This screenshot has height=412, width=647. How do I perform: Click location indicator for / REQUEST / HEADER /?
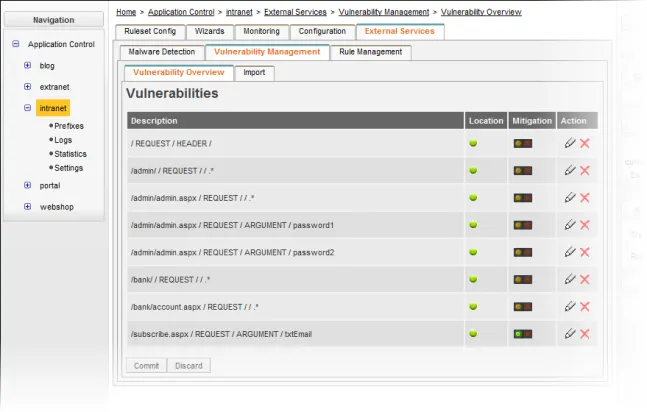click(x=473, y=143)
